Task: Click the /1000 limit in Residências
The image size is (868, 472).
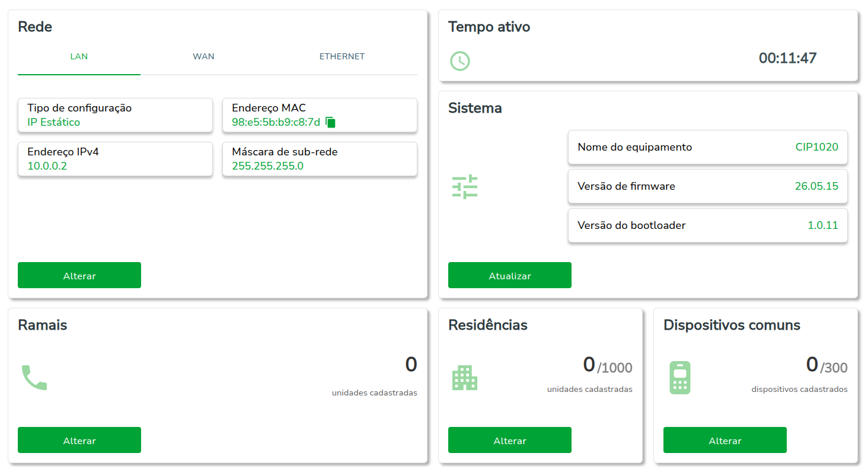Action: [x=615, y=368]
